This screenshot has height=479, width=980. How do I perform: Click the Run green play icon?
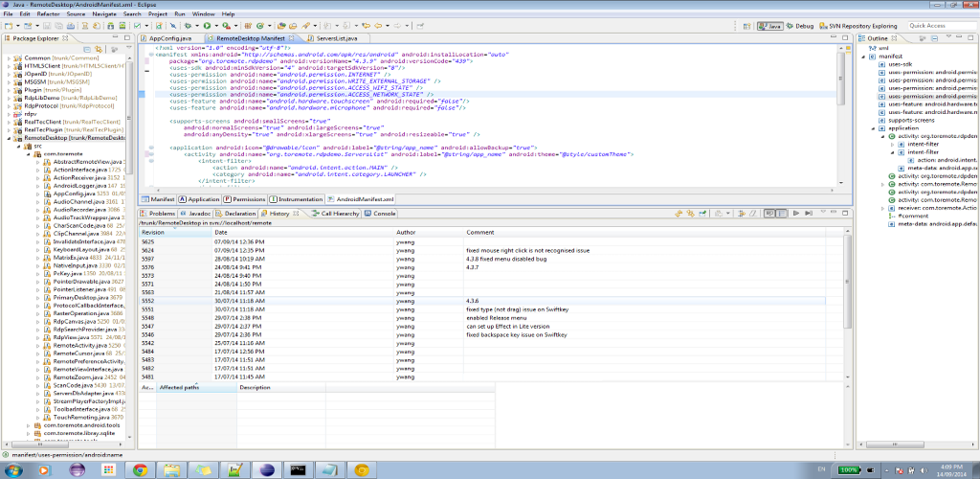click(207, 26)
